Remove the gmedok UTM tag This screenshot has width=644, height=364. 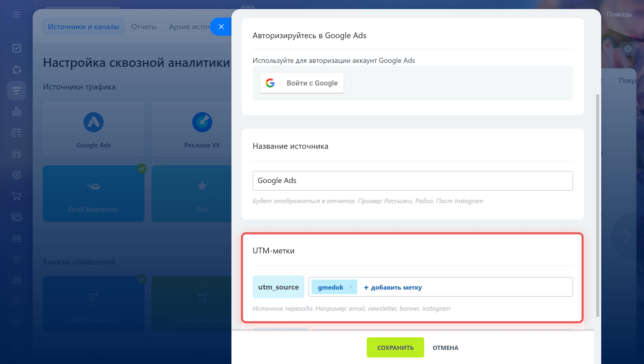click(351, 287)
